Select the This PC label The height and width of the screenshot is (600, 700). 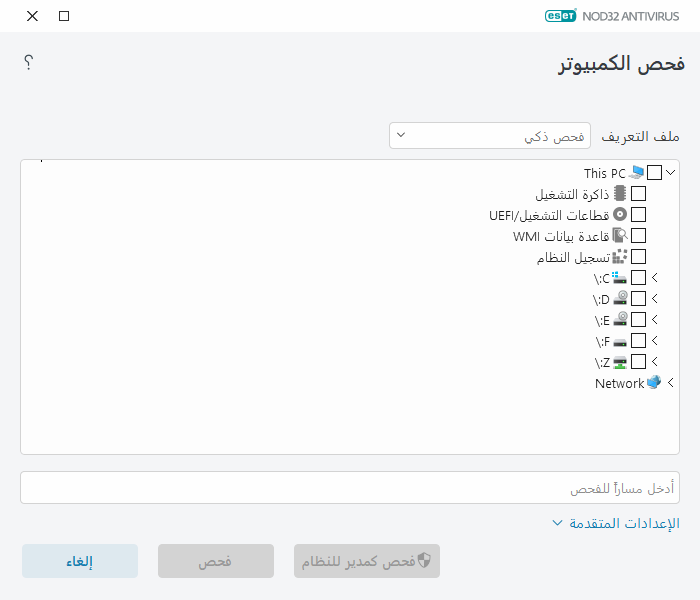[604, 173]
